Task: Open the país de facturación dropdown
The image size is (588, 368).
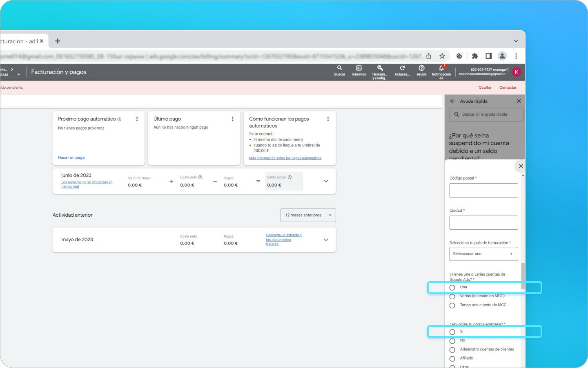Action: point(483,254)
